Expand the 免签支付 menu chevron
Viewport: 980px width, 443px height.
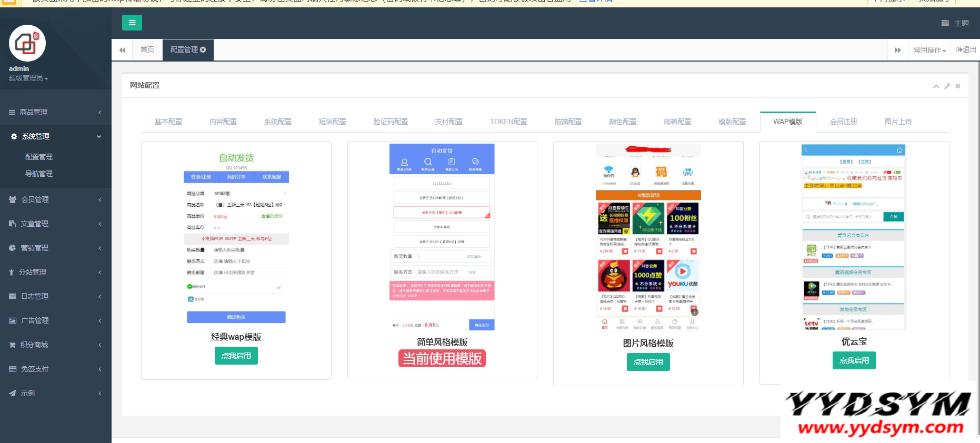100,369
